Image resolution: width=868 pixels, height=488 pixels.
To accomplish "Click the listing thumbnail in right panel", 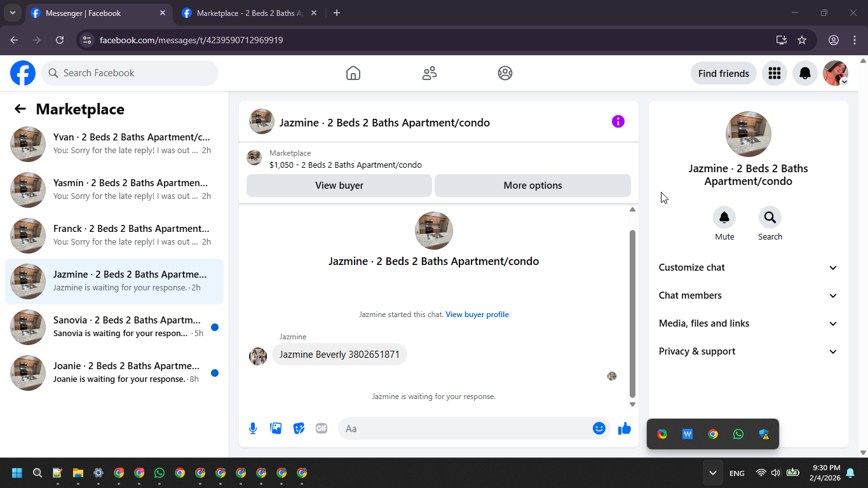I will click(x=749, y=134).
